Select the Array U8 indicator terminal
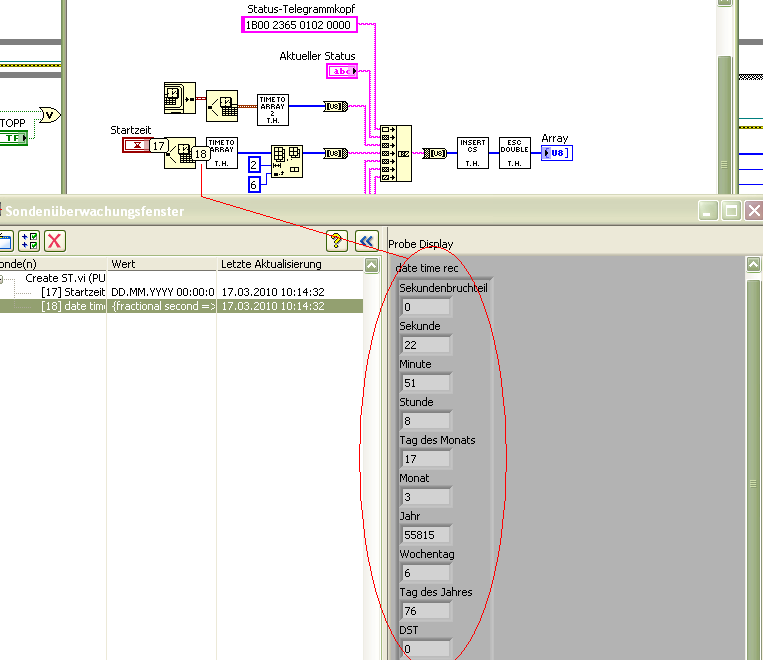 click(x=557, y=153)
